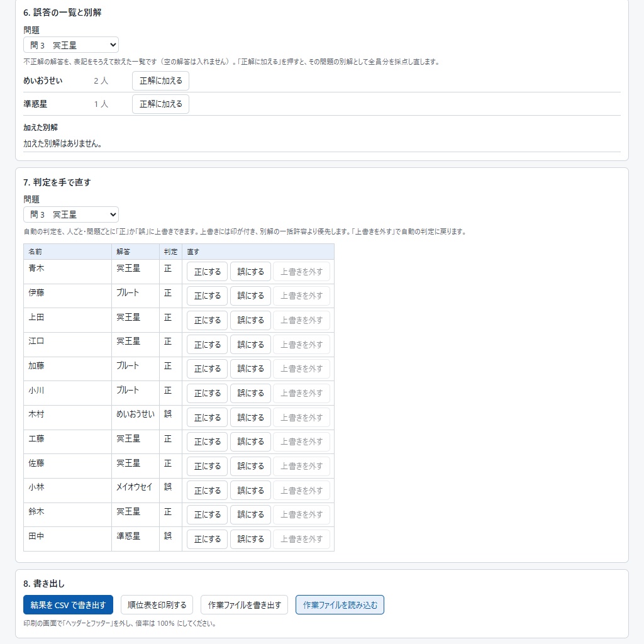Mark 佐藤's answer as wrong
The width and height of the screenshot is (644, 644).
250,466
